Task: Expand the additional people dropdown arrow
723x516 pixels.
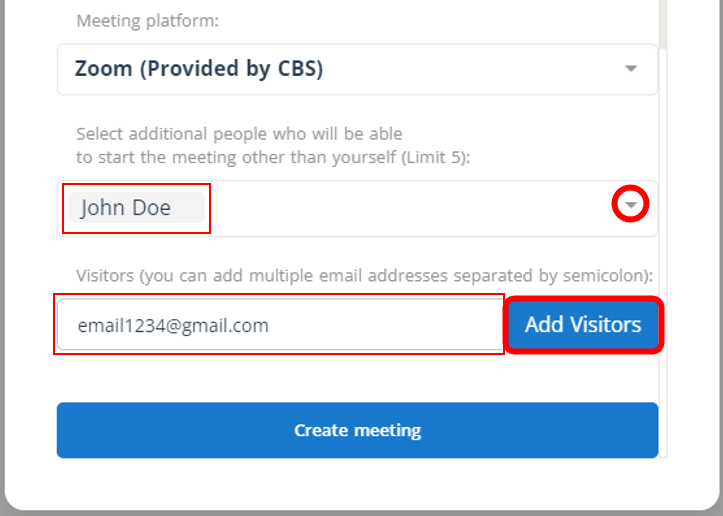Action: [x=630, y=205]
